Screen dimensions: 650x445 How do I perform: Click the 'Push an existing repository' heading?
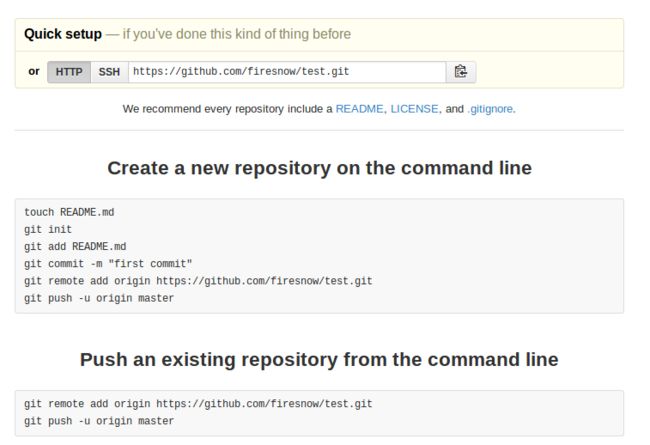319,359
